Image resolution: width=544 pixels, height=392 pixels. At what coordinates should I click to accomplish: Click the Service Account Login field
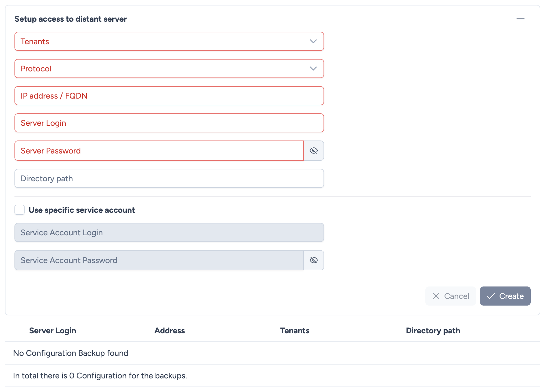tap(169, 232)
